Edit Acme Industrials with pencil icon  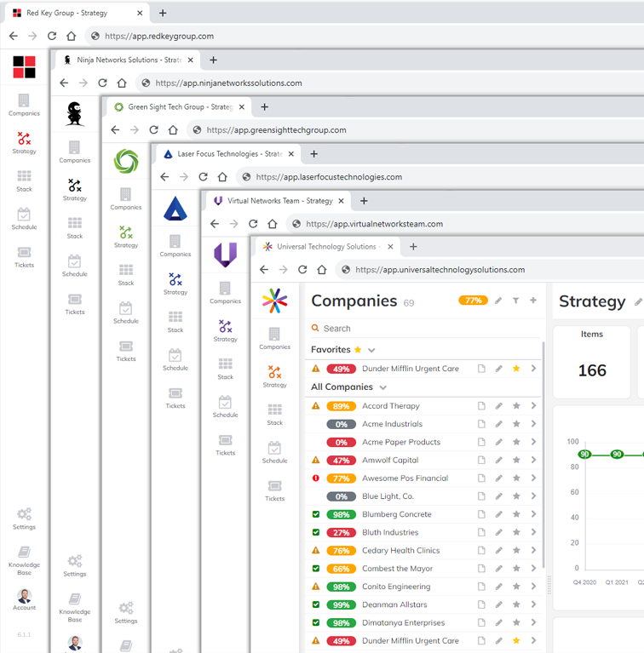click(x=498, y=423)
